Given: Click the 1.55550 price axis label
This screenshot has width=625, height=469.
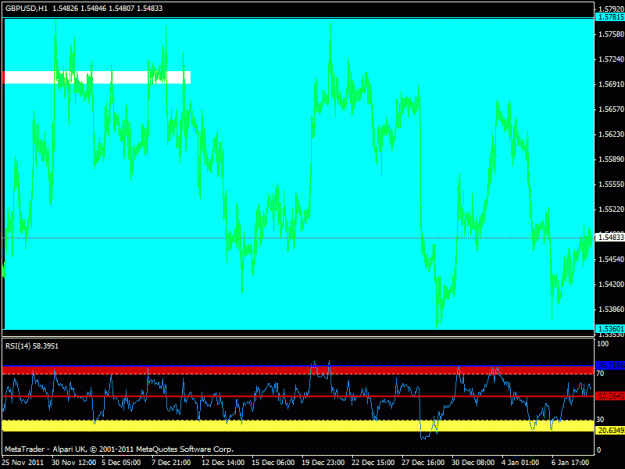Looking at the screenshot, I should [611, 184].
